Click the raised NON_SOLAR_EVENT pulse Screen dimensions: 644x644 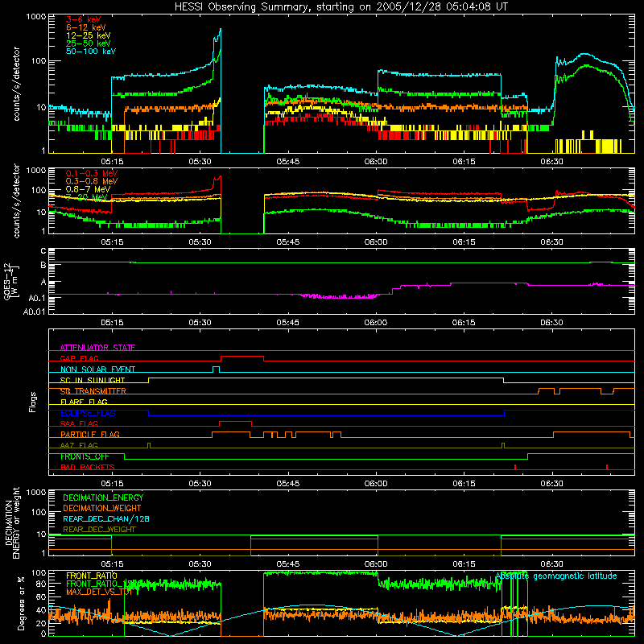tap(216, 368)
